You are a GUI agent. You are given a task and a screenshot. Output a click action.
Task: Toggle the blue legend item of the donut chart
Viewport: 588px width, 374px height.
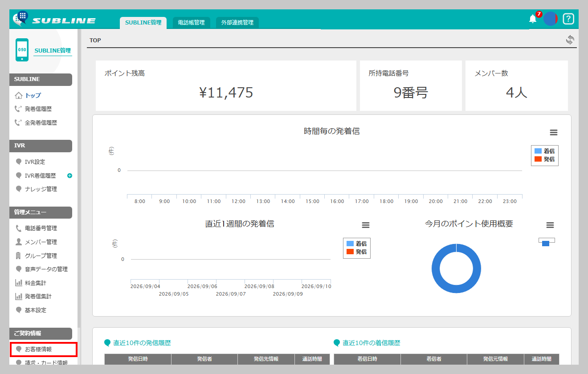(x=546, y=243)
